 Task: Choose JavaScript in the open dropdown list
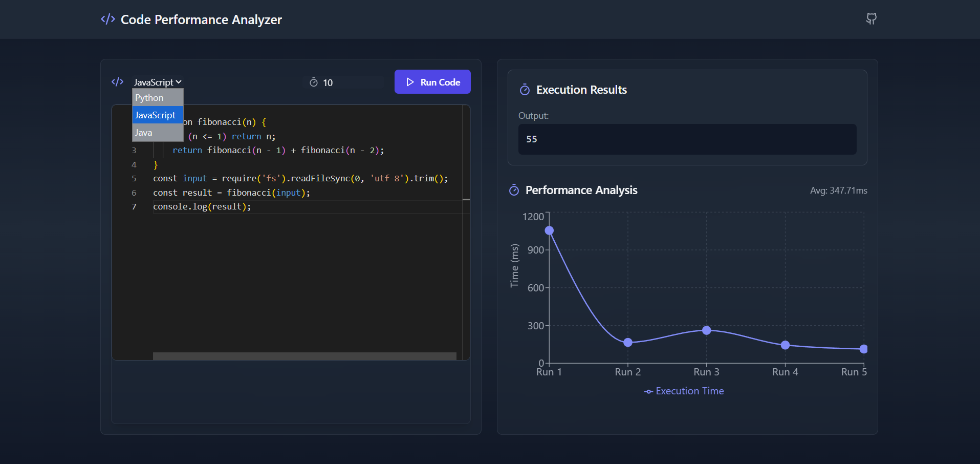point(155,115)
